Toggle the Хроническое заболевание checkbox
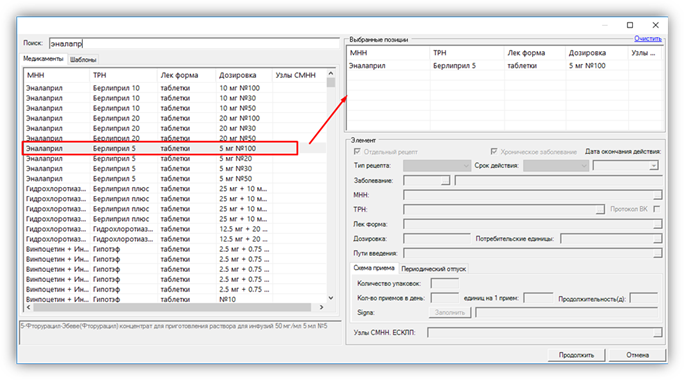684x380 pixels. pos(494,151)
